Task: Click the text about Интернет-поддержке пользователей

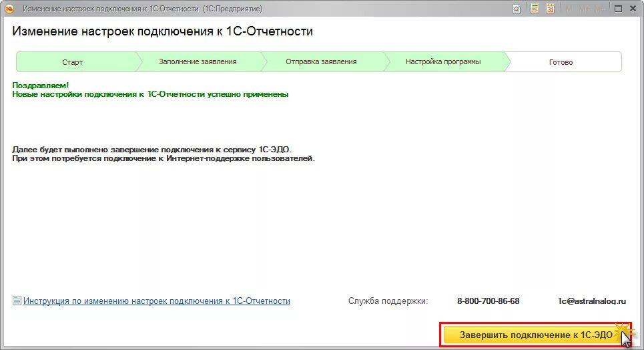Action: pos(164,158)
